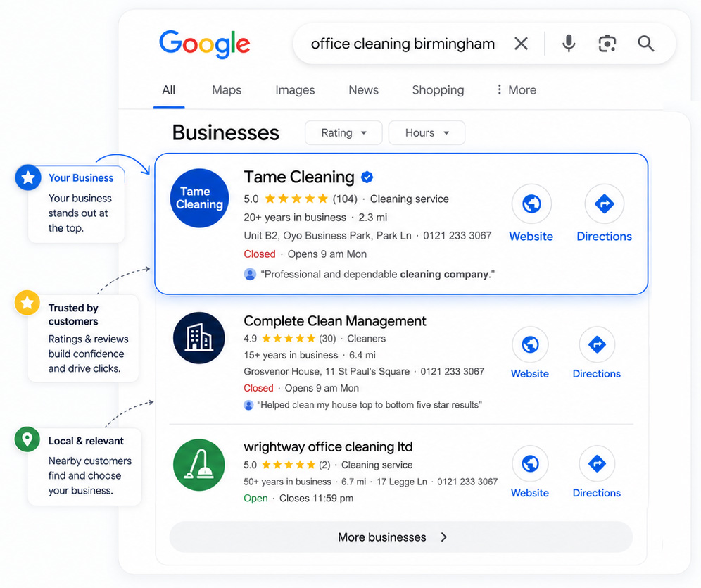701x588 pixels.
Task: Click the Tame Cleaning round logo
Action: [x=199, y=198]
